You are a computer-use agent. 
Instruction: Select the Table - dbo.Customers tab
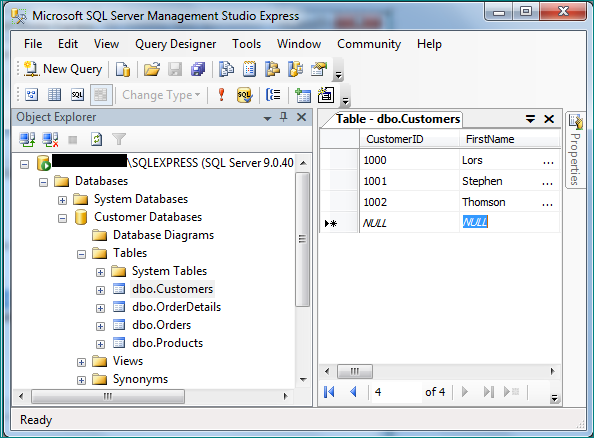click(398, 119)
